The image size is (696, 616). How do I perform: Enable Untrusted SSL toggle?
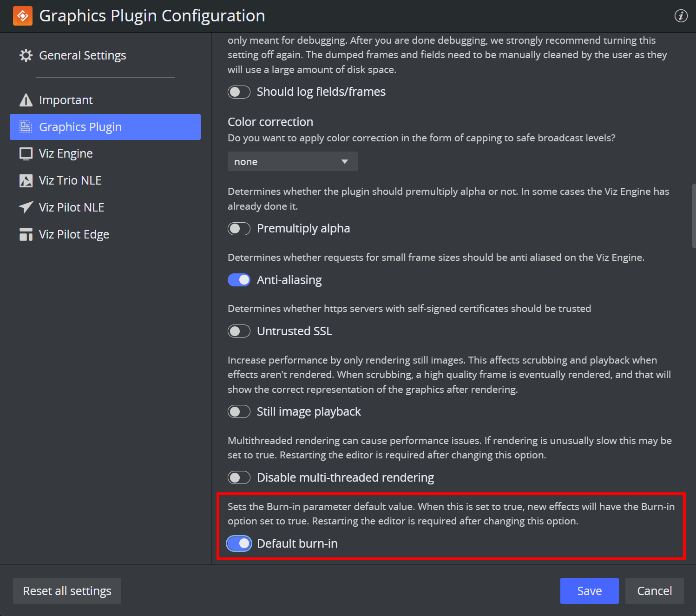click(239, 331)
